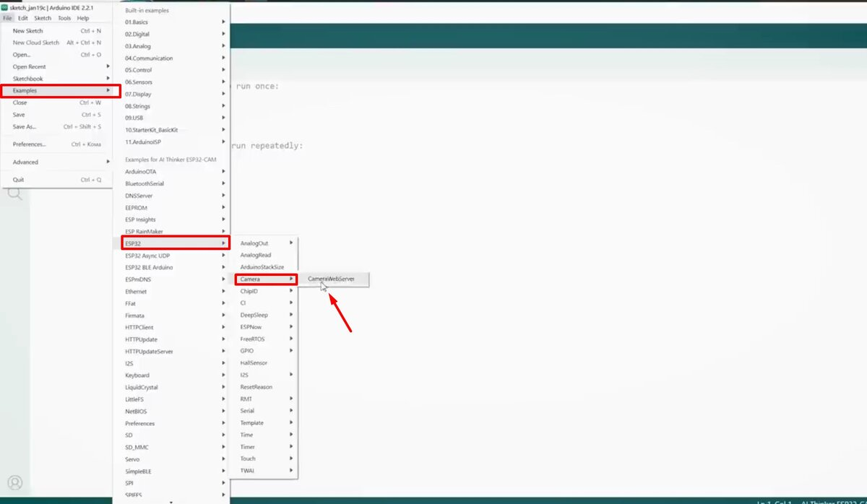This screenshot has width=867, height=504.
Task: Open FFat examples
Action: (x=172, y=303)
